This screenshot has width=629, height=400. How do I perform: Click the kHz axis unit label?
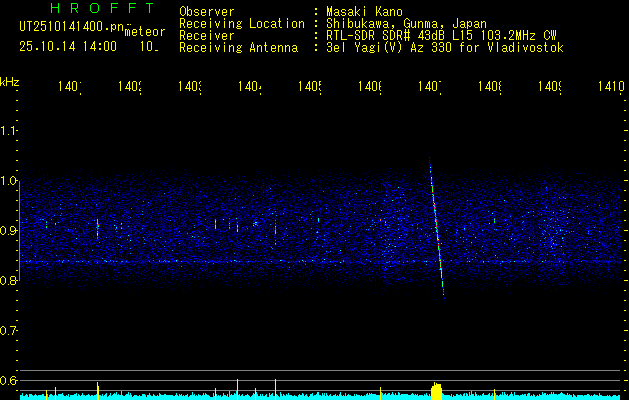10,82
